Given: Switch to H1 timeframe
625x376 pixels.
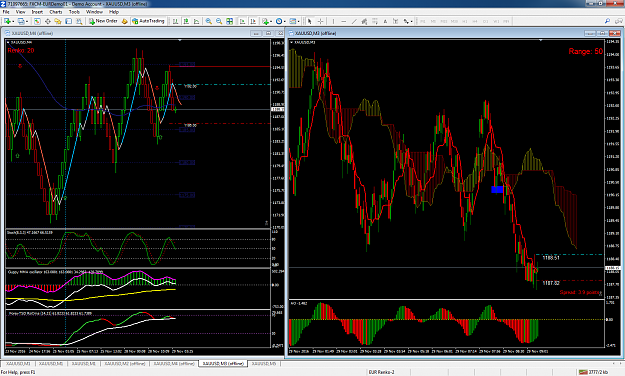Looking at the screenshot, I should point(465,21).
